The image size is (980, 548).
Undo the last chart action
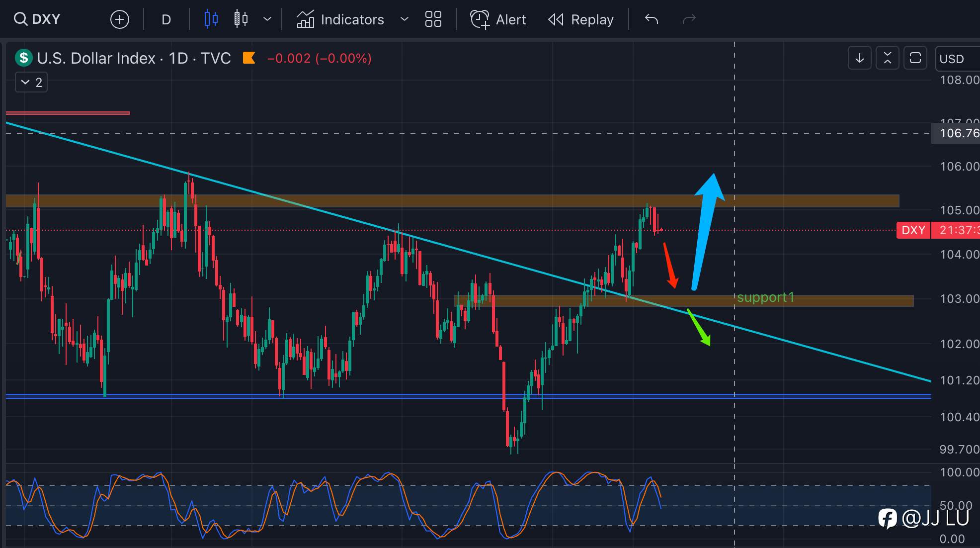[651, 19]
